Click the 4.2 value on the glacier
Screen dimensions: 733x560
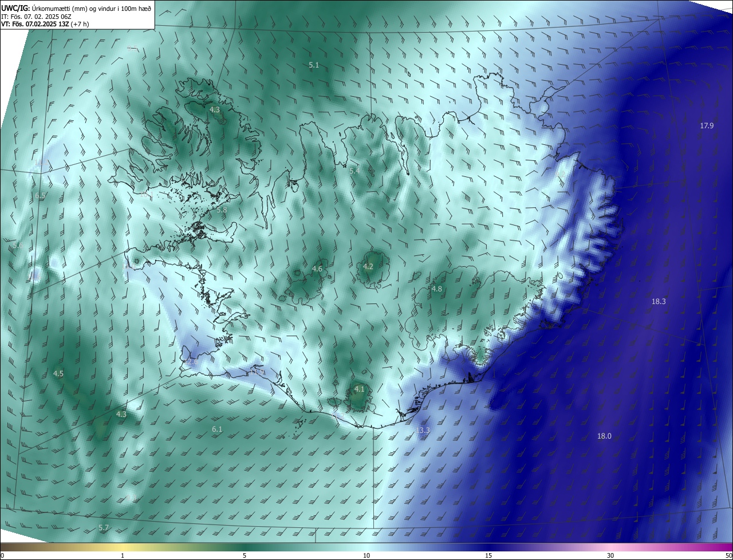[x=368, y=266]
